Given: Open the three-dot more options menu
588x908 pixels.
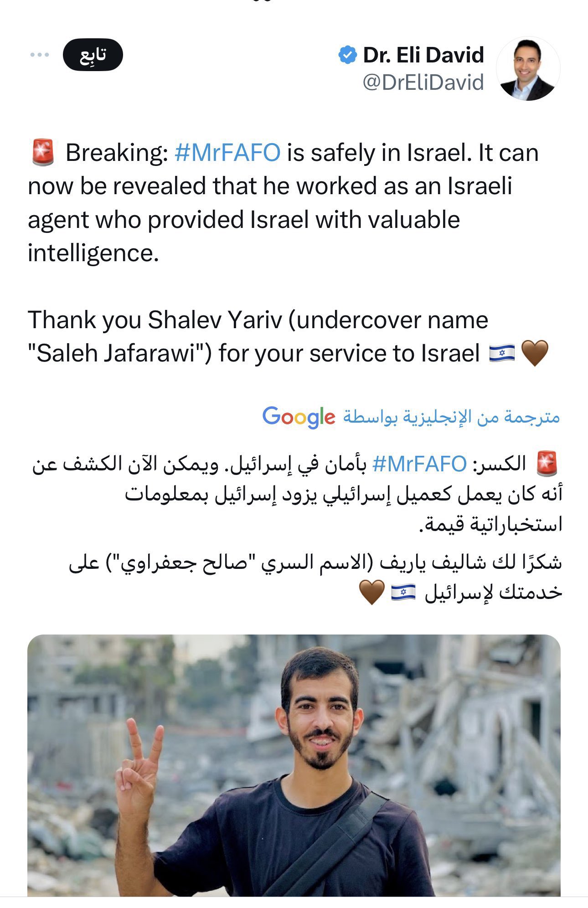Looking at the screenshot, I should tap(40, 55).
